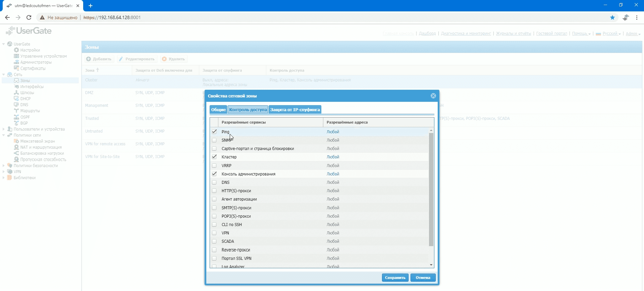This screenshot has width=644, height=291.
Task: Collapse the UserGate tree node
Action: (x=4, y=44)
